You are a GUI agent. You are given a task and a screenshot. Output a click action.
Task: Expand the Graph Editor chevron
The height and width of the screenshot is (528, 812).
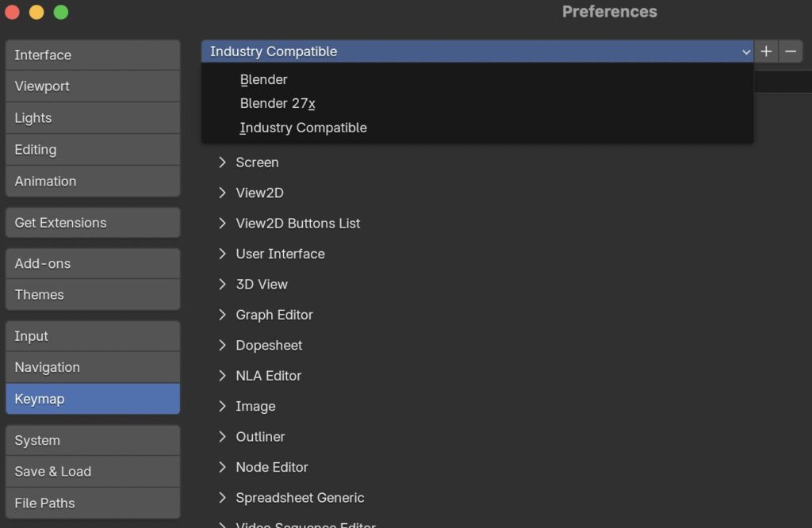point(222,315)
